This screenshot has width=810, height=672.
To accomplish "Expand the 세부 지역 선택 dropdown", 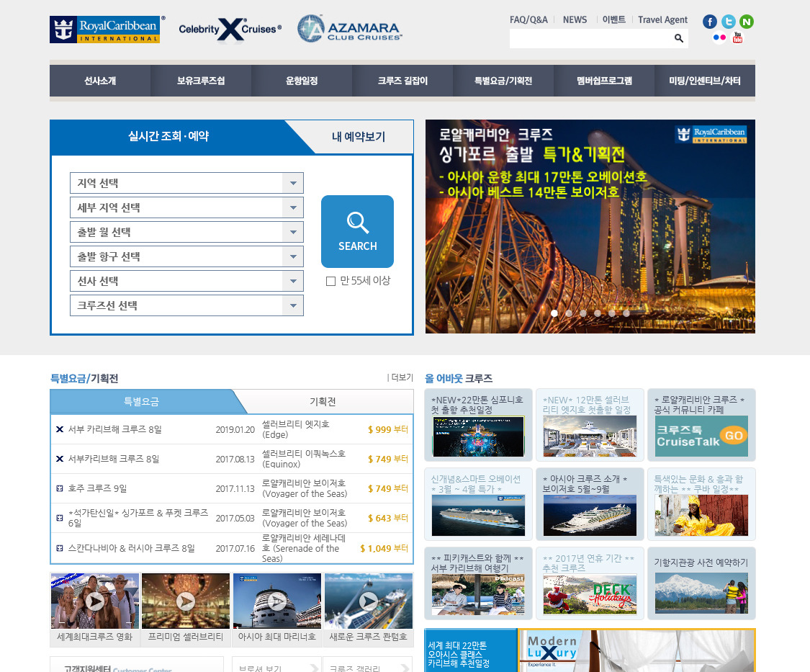I will (x=186, y=208).
